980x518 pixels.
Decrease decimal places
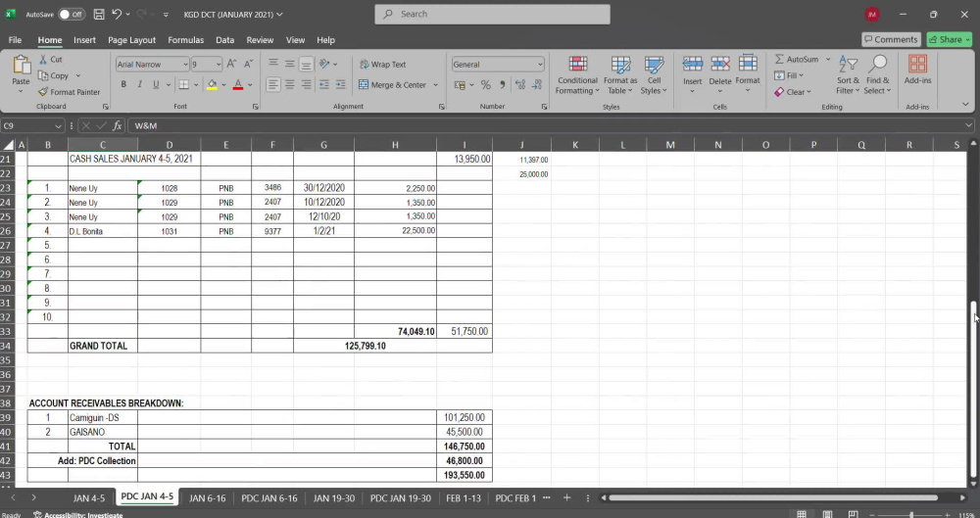click(537, 85)
